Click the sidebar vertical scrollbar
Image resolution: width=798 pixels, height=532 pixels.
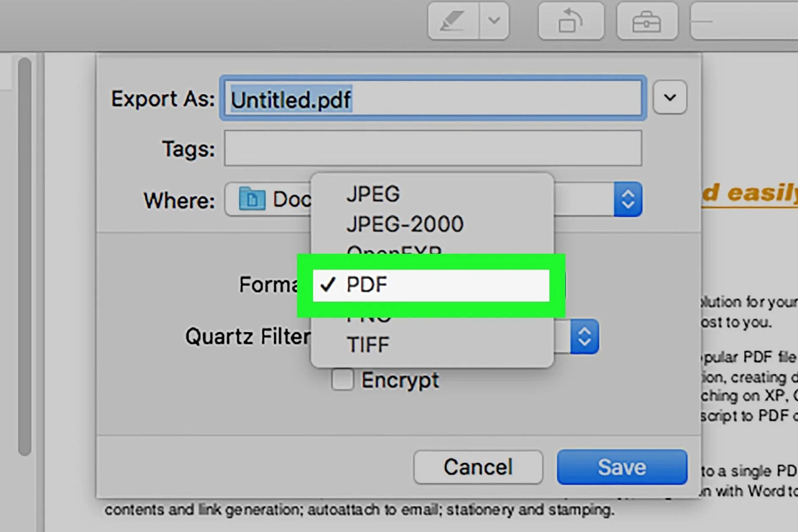(25, 256)
